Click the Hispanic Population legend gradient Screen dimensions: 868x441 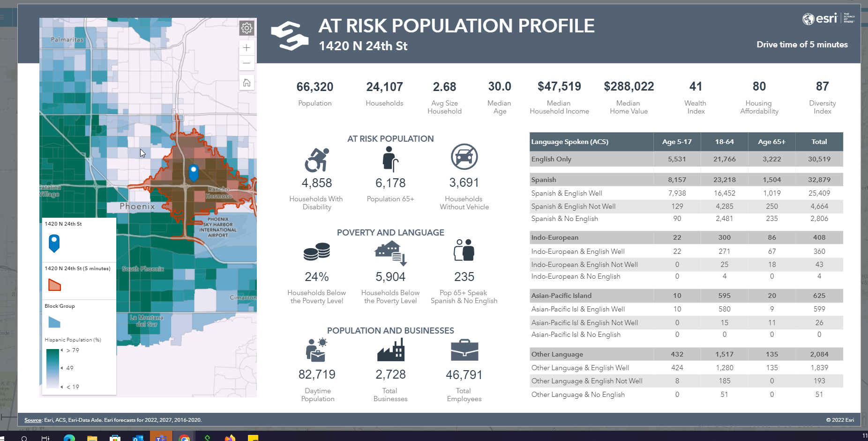point(52,368)
